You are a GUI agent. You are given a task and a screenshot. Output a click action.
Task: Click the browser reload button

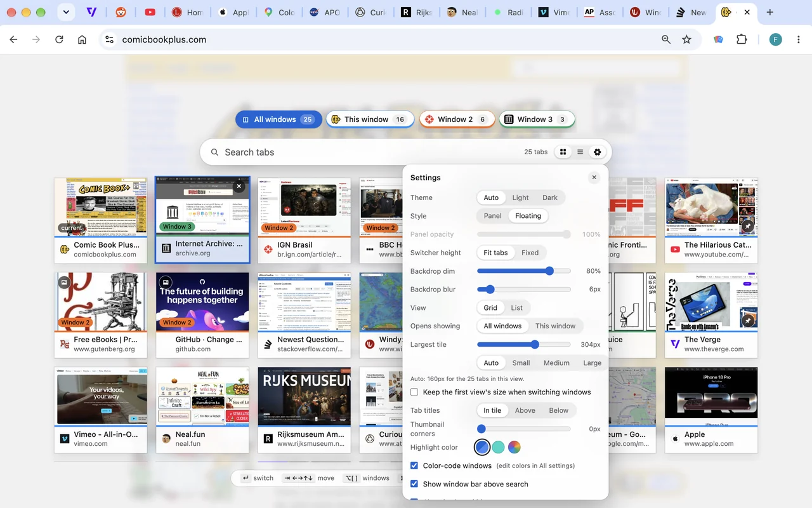[59, 39]
